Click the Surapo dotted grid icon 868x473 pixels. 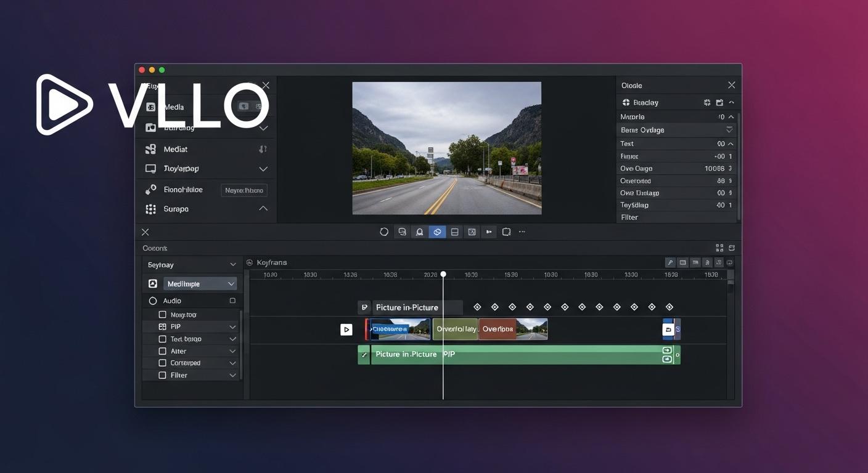150,209
